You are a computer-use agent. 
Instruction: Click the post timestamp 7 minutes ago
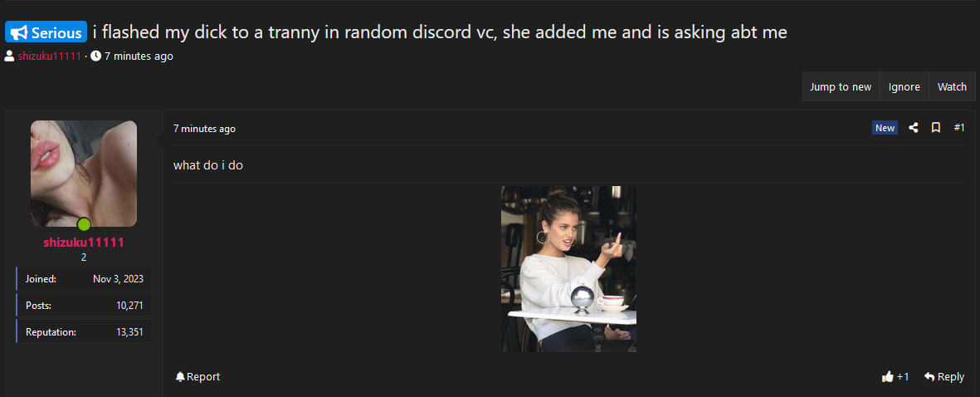point(204,129)
